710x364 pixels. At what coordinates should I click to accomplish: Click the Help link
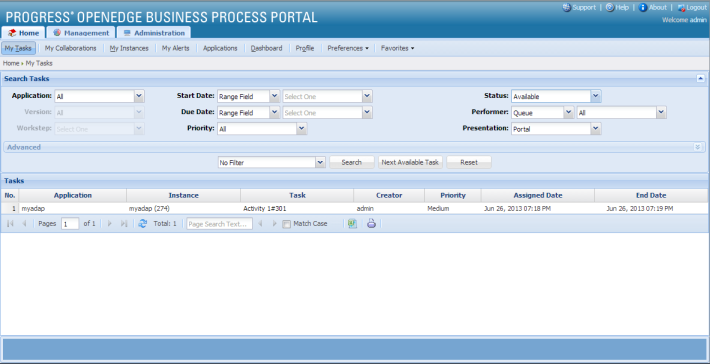point(622,8)
